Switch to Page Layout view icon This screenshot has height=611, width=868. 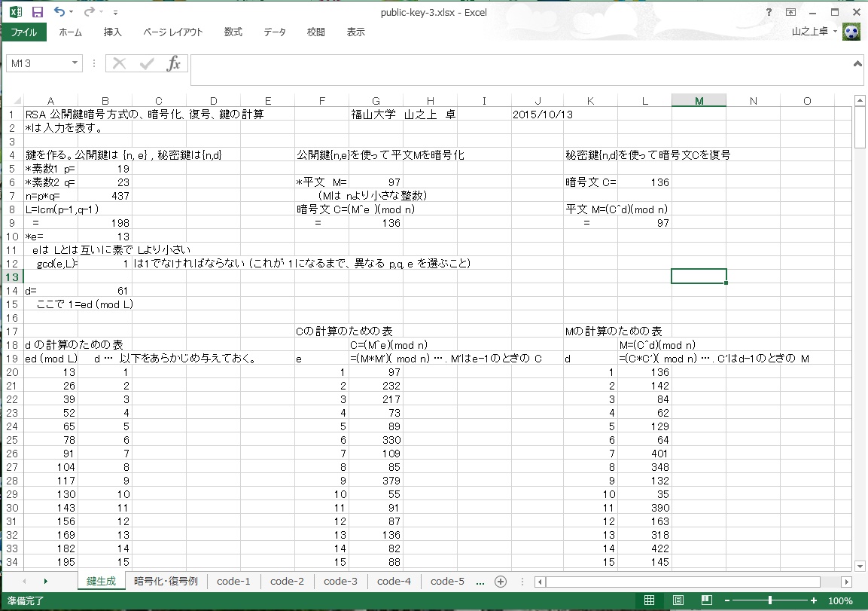[x=678, y=600]
